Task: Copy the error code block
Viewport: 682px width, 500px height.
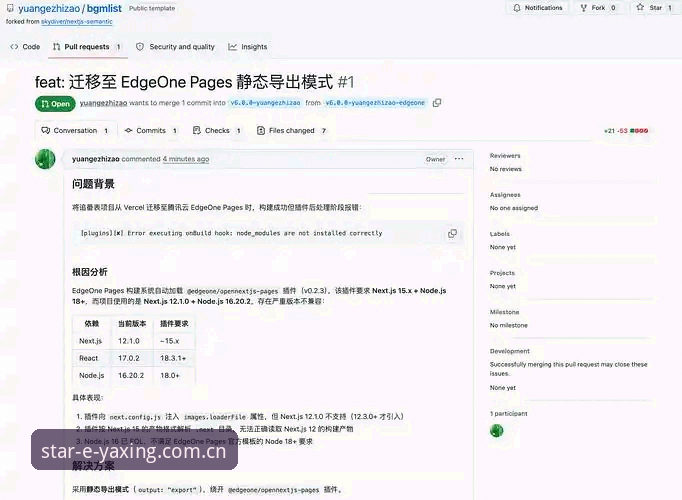Action: coord(452,233)
